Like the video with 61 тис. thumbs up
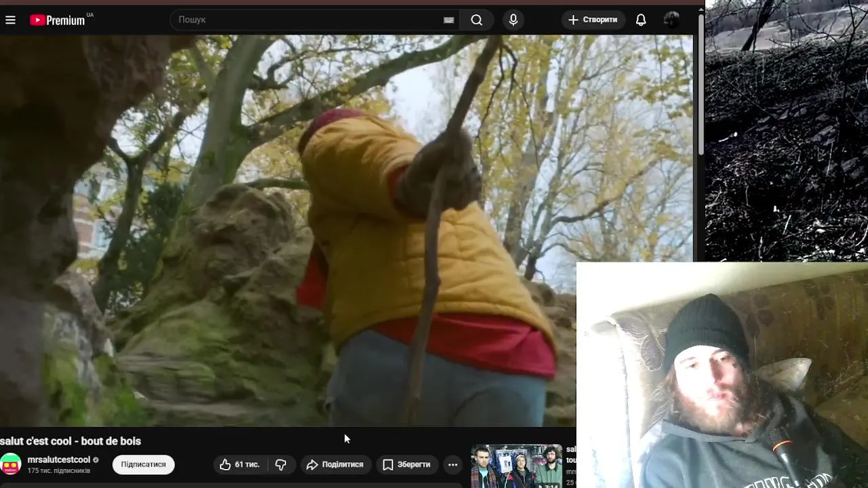868x488 pixels. (x=239, y=464)
